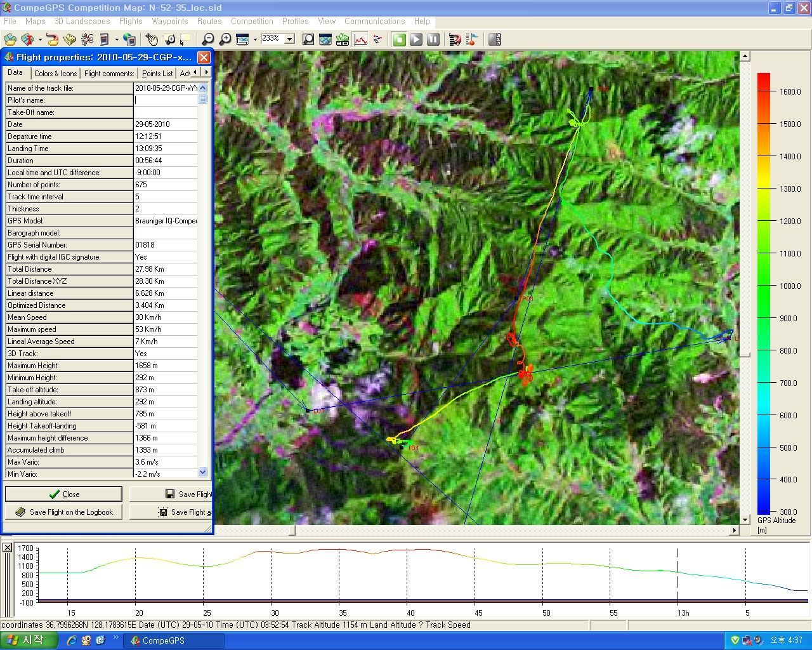Open dropdown arrow beside device icon

click(117, 39)
